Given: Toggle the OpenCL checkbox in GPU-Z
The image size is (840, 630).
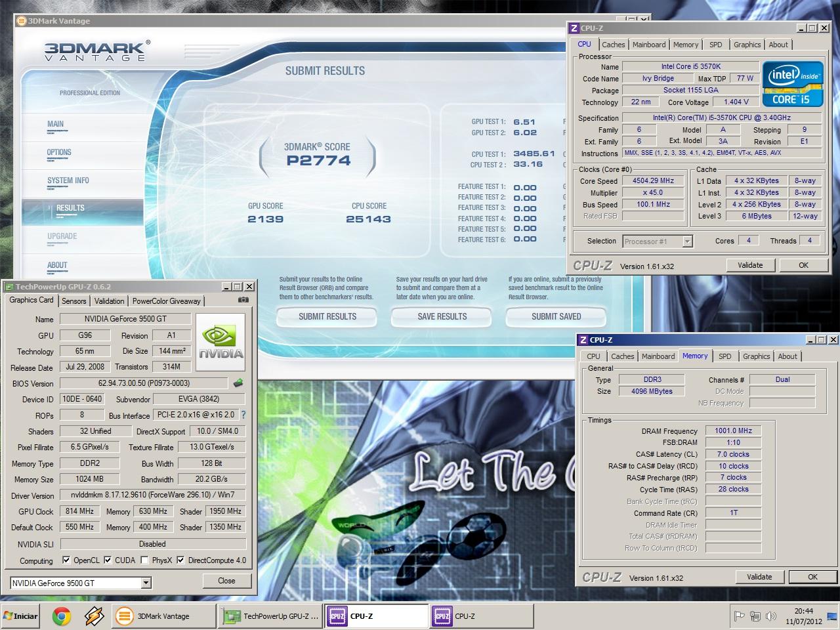Looking at the screenshot, I should [66, 560].
